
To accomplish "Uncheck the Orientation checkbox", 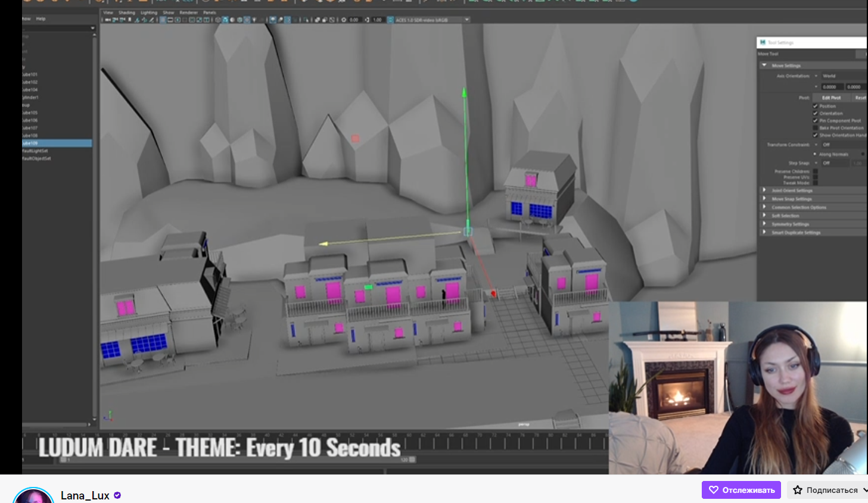I will coord(816,113).
